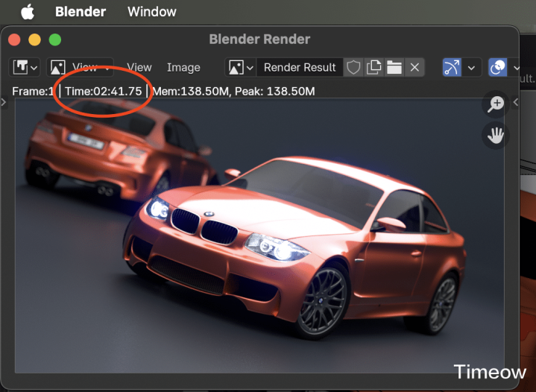Viewport: 536px width, 392px height.
Task: Open the Apple menu
Action: [28, 12]
